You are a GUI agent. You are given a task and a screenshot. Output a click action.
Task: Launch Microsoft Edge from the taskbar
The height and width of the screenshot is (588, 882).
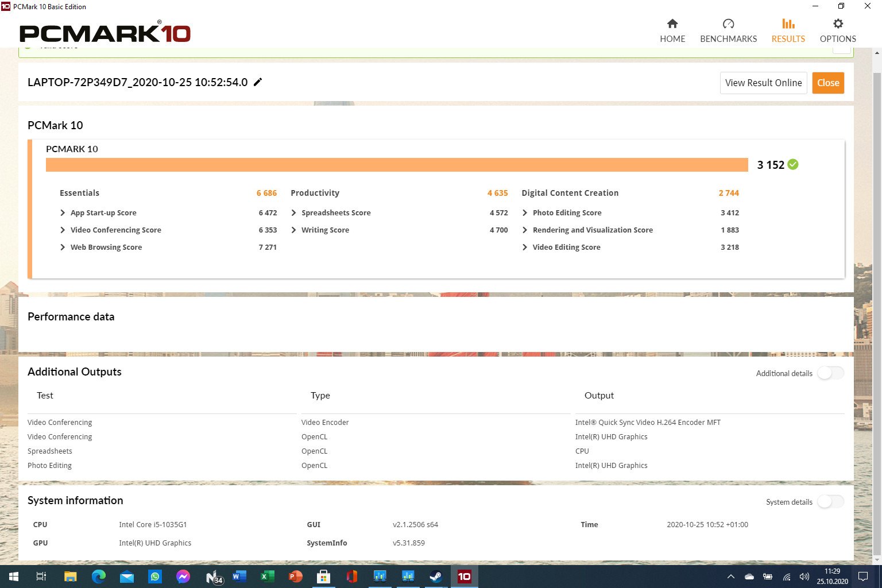(99, 577)
